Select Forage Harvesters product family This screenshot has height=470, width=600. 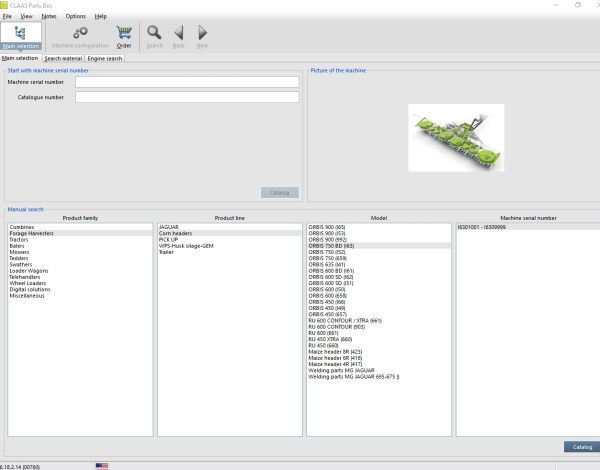80,233
